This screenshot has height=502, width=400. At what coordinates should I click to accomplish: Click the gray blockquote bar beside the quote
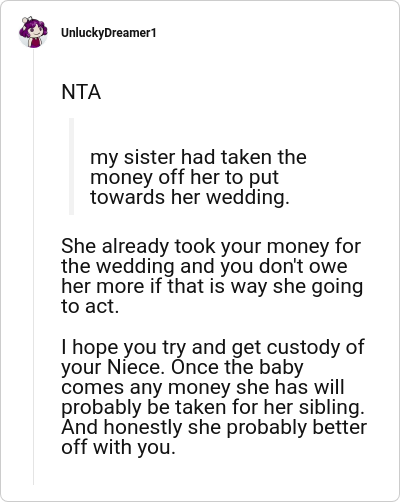(x=71, y=166)
